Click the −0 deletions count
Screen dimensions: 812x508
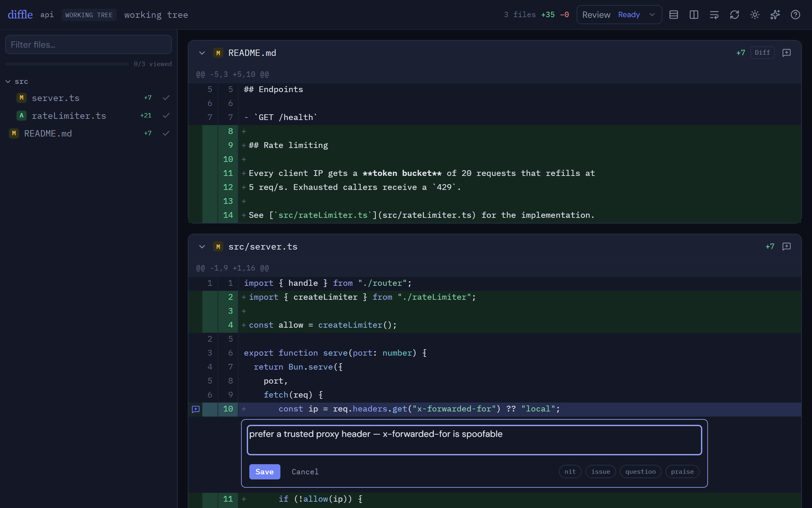coord(564,15)
